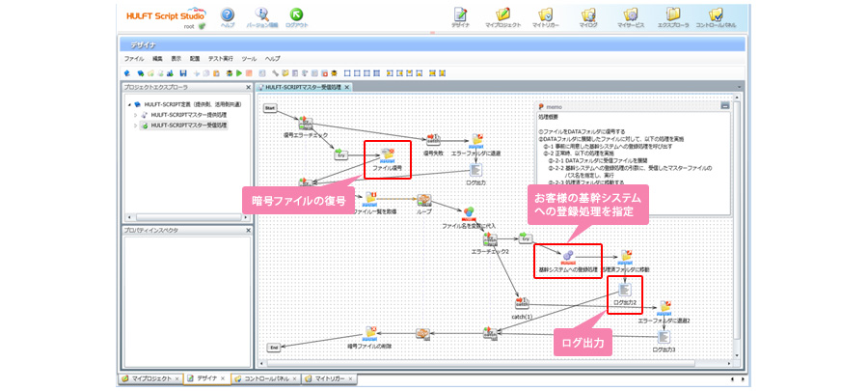Select the 基幹システムへの登録処理 node

click(x=567, y=254)
